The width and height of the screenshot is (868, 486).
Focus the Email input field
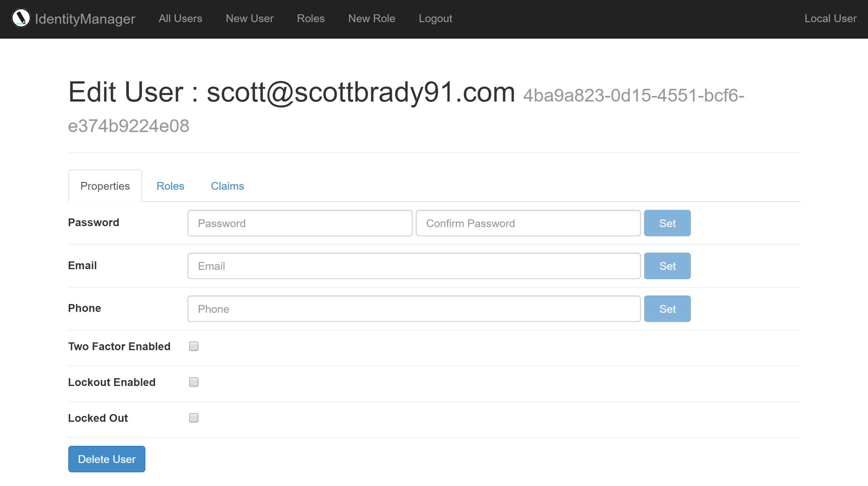(414, 266)
